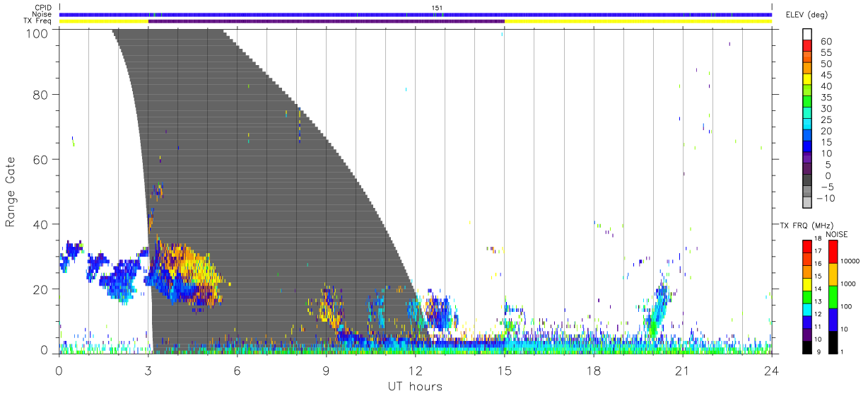Click the '100' label on the NOISE legend
The width and height of the screenshot is (868, 401).
(847, 308)
